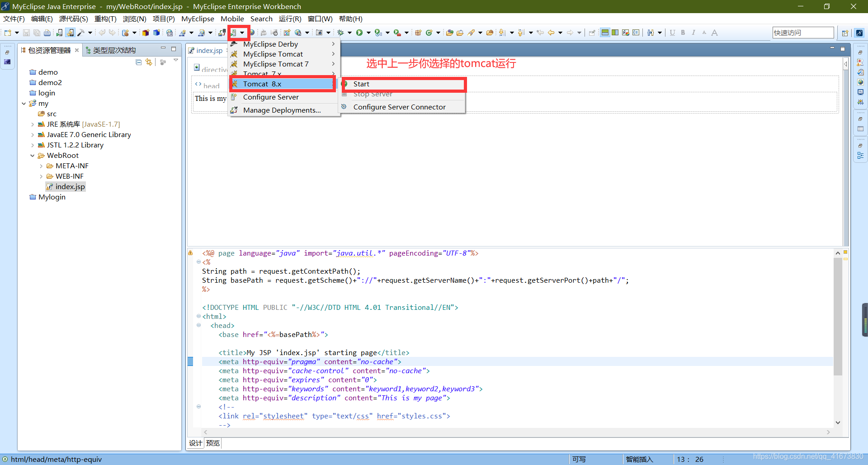
Task: Select JSTL 1.2.2 Library node
Action: pos(71,145)
